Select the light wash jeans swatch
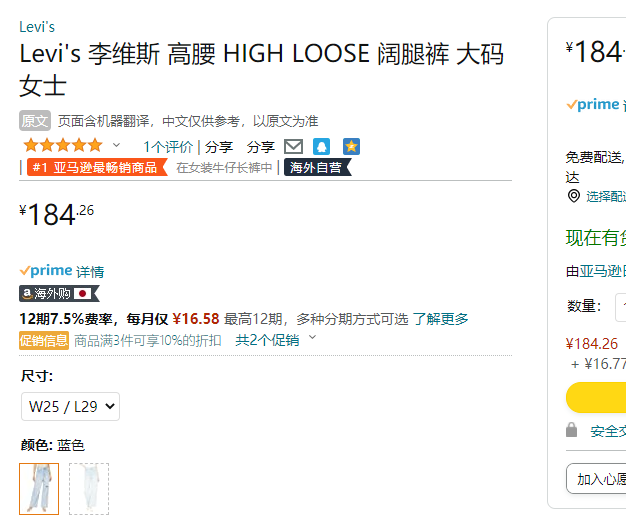Viewport: 626px width, 522px height. tap(89, 489)
